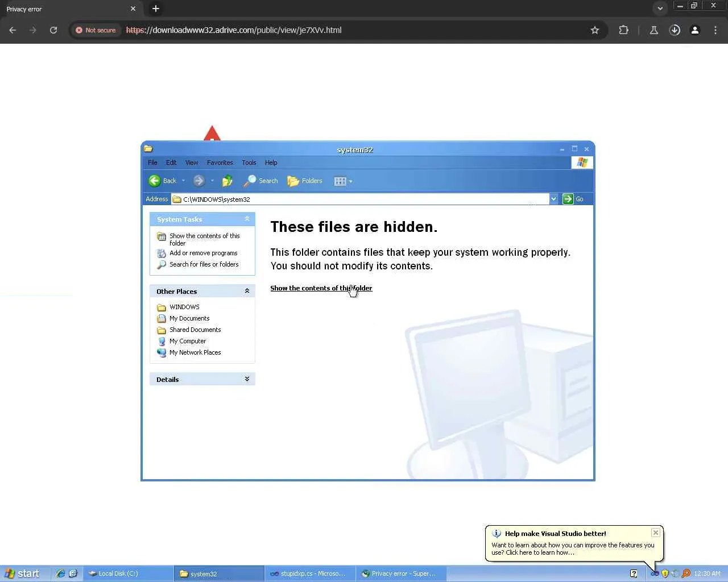Bookmark this page with the star icon
728x582 pixels.
595,30
